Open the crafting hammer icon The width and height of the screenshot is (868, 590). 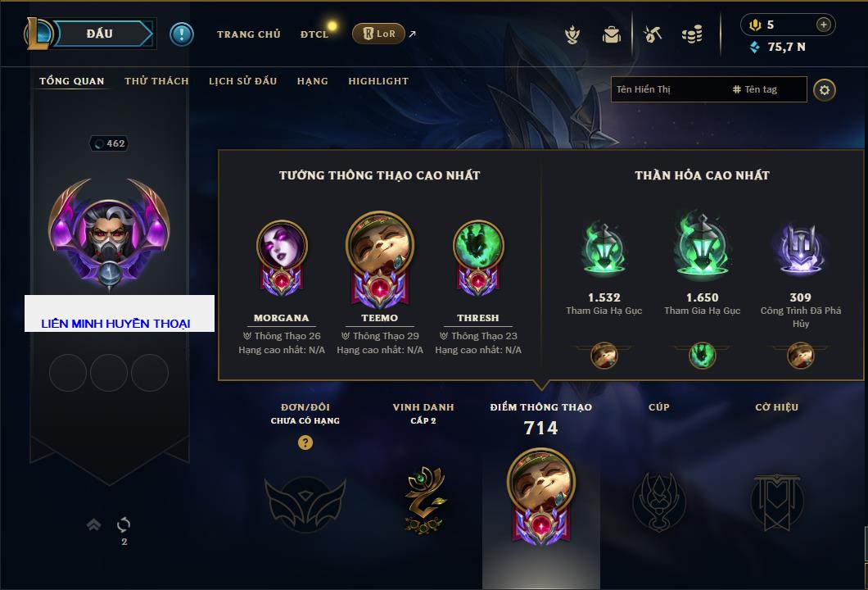(653, 35)
